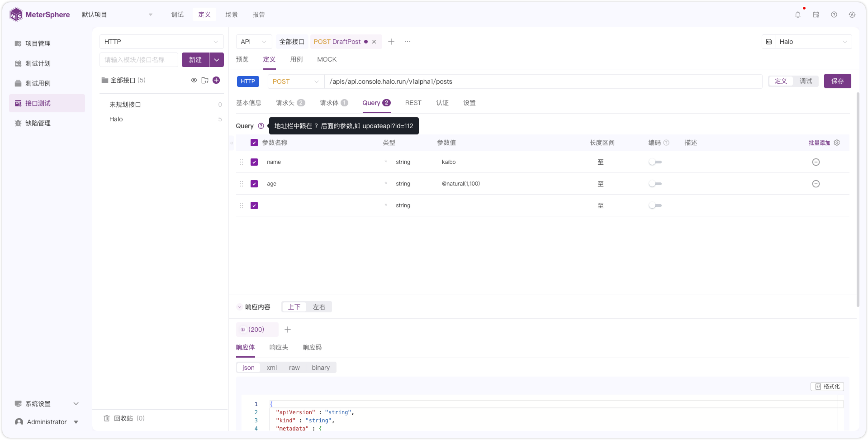The width and height of the screenshot is (868, 440).
Task: Click the 编码 help question icon
Action: coord(666,143)
